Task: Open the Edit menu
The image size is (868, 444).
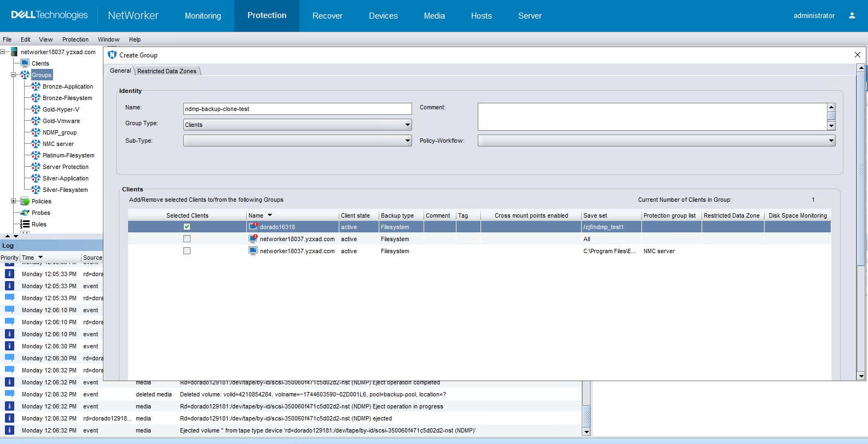Action: pyautogui.click(x=25, y=39)
